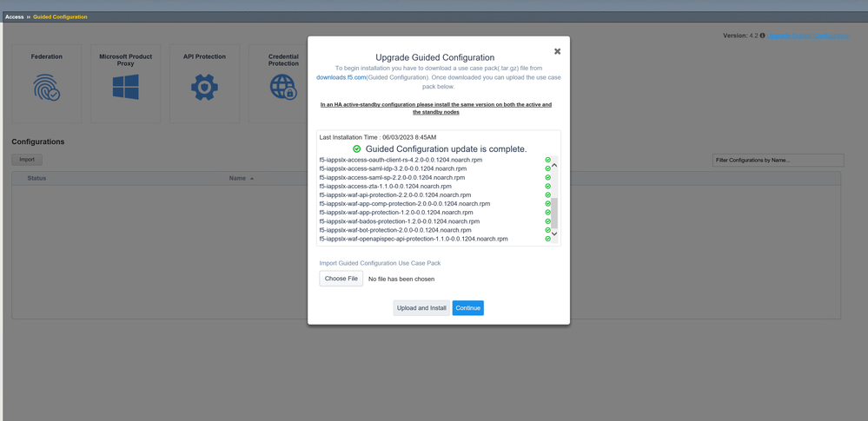Open Microsoft Product Proxy card title
This screenshot has height=421, width=868.
pyautogui.click(x=126, y=60)
